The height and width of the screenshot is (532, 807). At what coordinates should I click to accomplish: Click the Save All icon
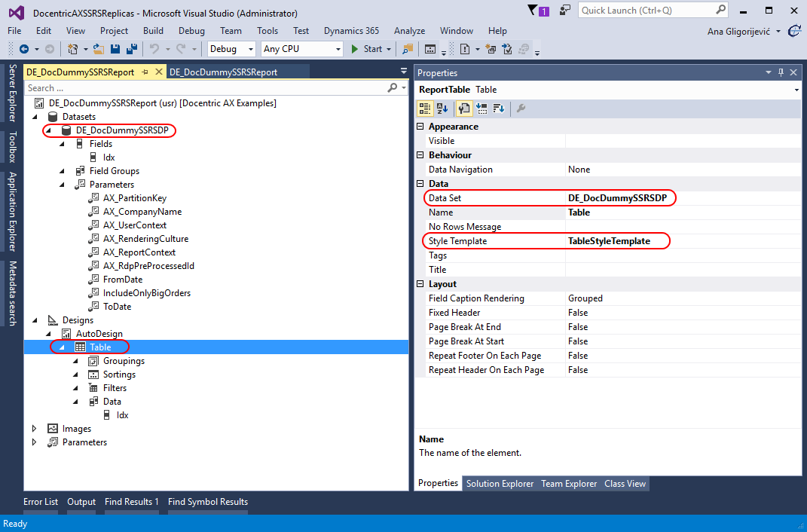click(x=132, y=49)
